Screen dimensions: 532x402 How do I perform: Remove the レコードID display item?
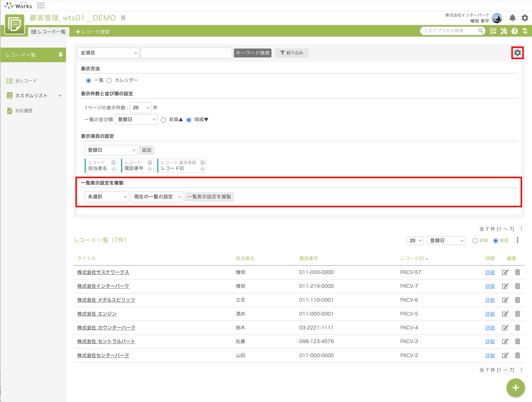tap(202, 163)
